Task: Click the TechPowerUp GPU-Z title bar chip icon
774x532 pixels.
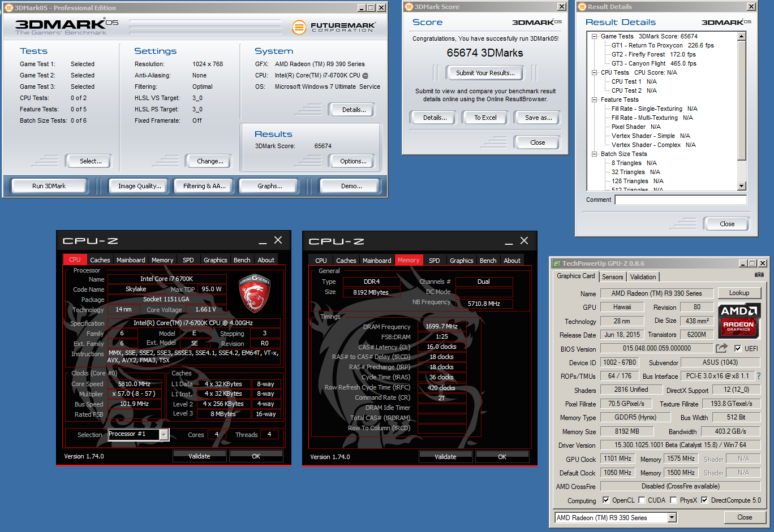Action: tap(557, 263)
